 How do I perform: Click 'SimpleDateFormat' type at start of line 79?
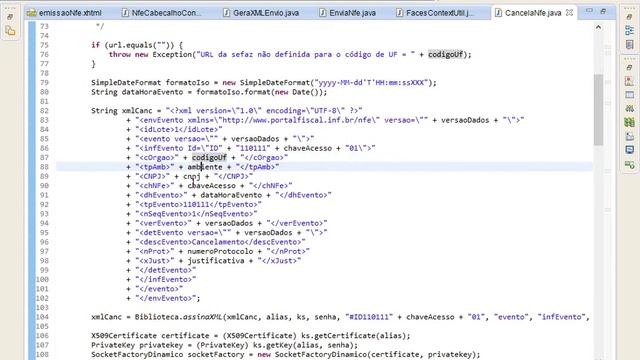126,82
